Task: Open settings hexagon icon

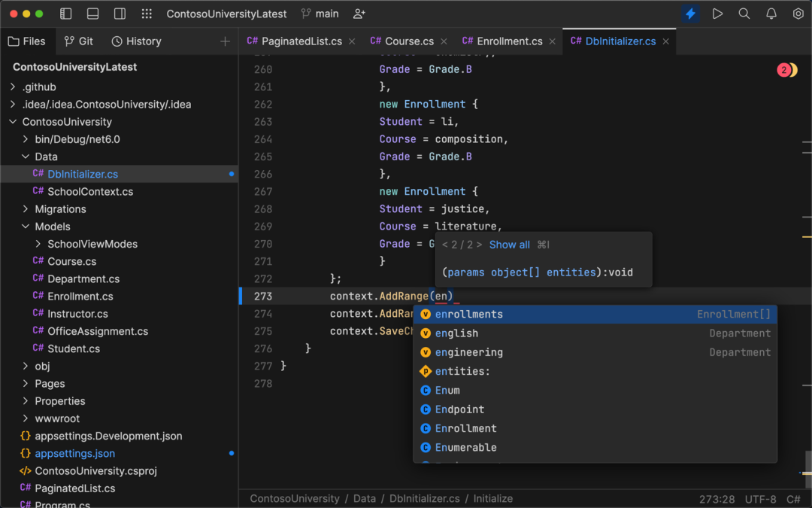Action: [798, 14]
